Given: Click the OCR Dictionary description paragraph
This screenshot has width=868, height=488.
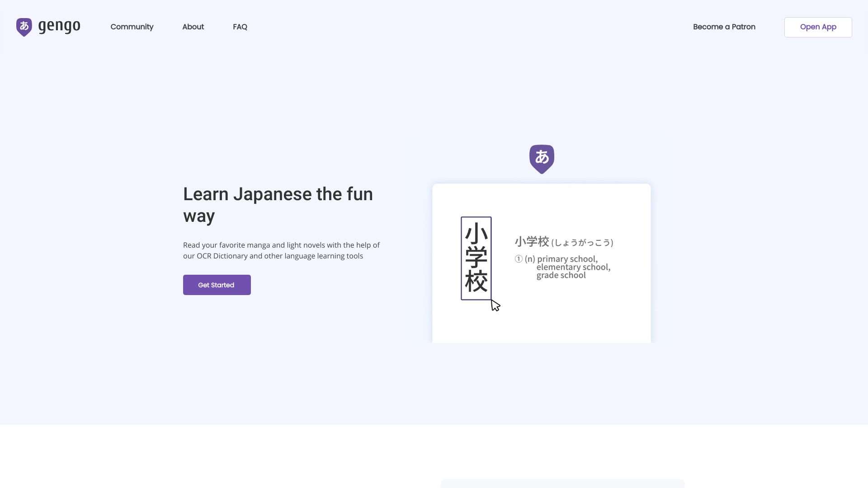Looking at the screenshot, I should coord(281,250).
